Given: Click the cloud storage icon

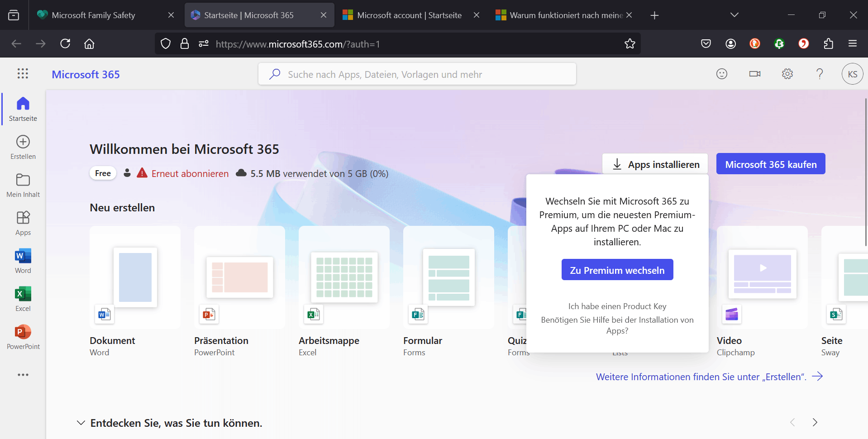Looking at the screenshot, I should point(241,173).
